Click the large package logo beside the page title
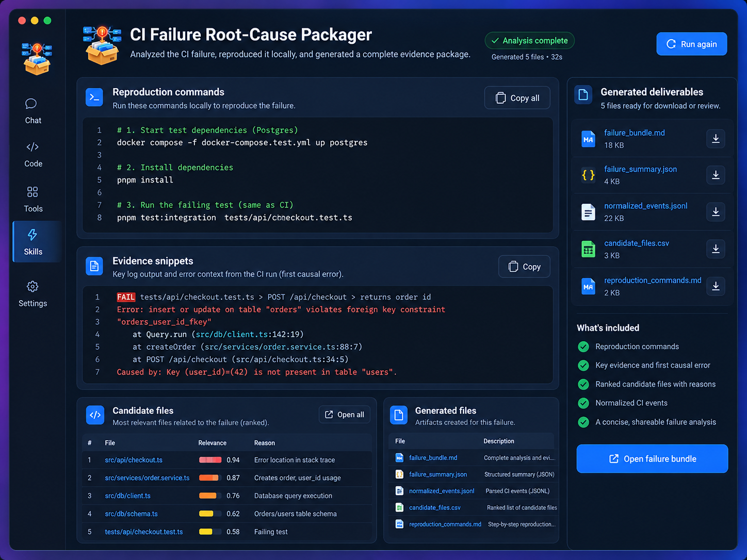747x560 pixels. 102,45
